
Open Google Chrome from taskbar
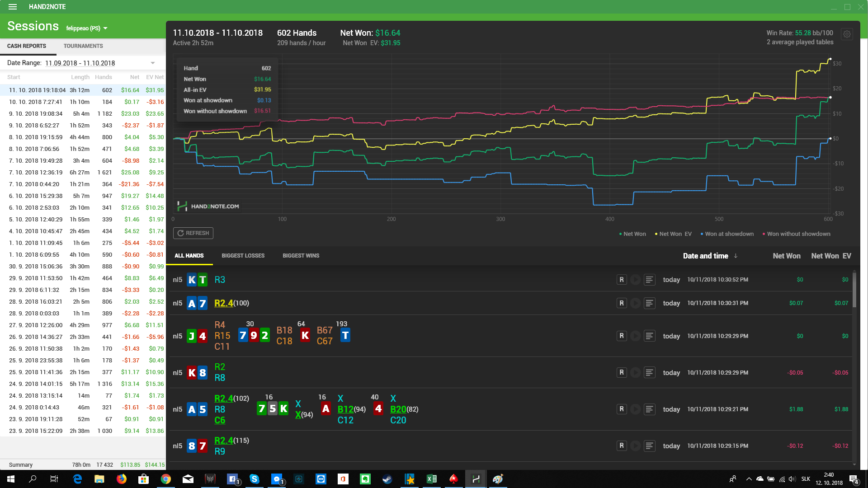166,479
